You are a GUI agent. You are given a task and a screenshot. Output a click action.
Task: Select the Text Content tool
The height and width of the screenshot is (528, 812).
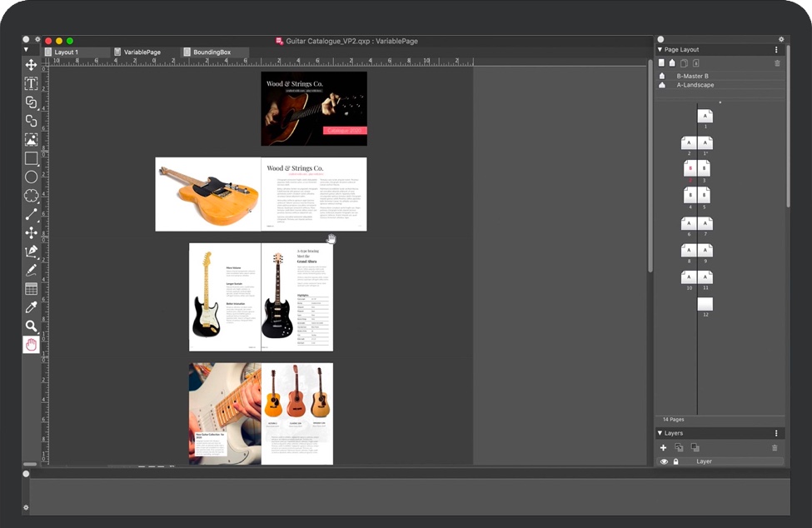point(31,83)
